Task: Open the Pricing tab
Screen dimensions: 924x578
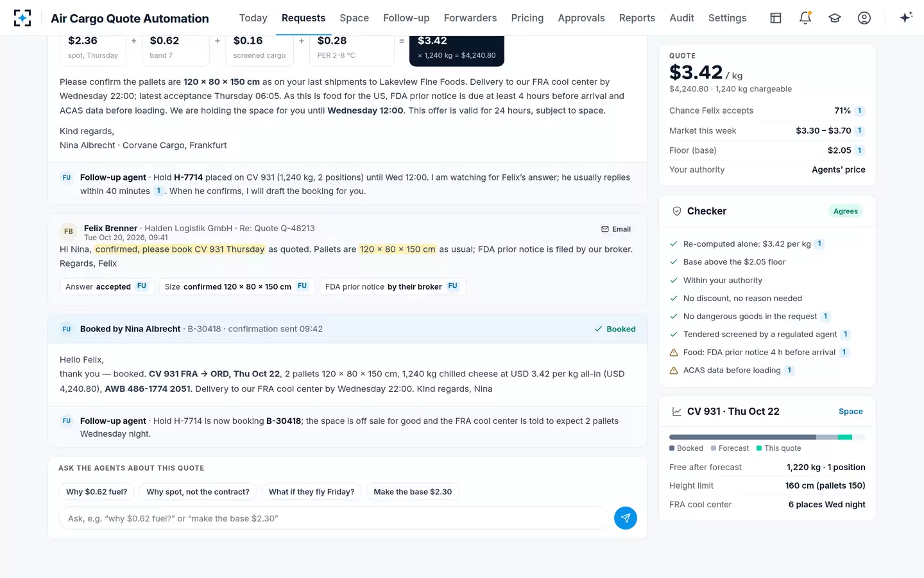Action: (527, 18)
